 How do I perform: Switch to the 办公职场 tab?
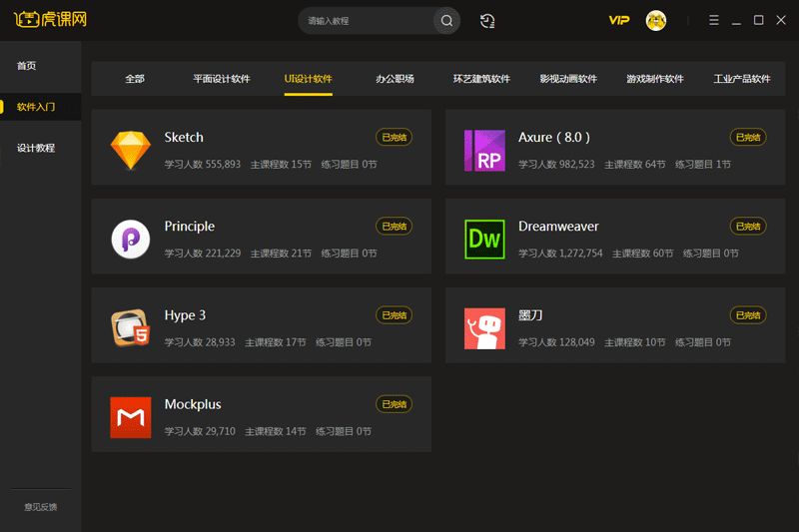pos(395,79)
